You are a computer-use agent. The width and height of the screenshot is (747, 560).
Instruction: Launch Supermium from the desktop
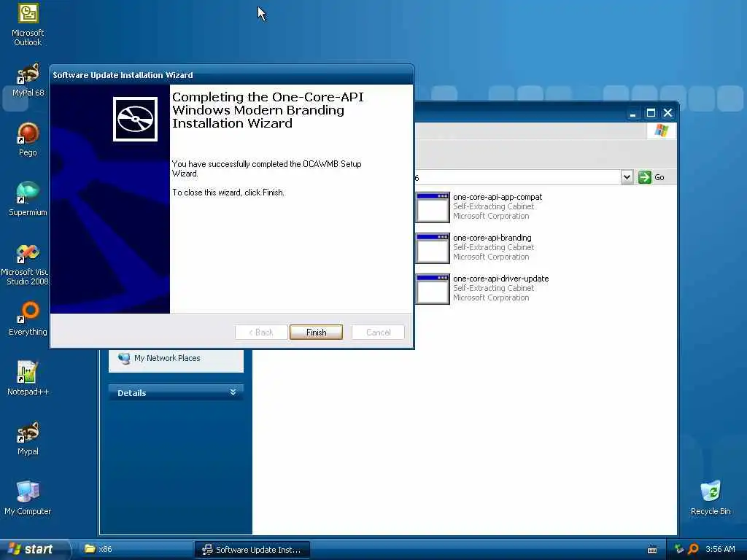click(x=28, y=199)
